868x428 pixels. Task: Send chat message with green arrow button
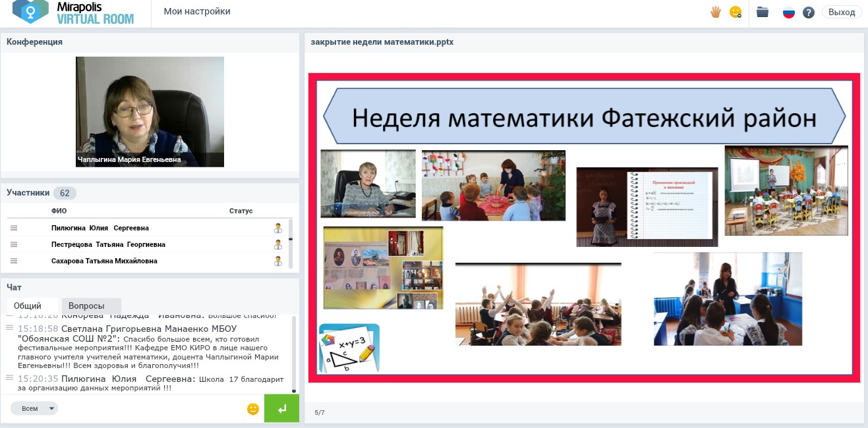(x=281, y=409)
